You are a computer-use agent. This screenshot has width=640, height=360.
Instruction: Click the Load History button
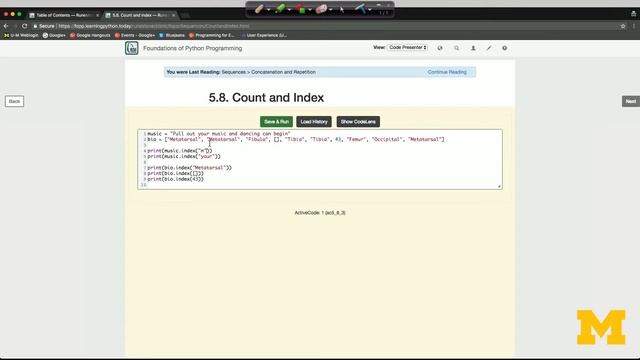314,122
